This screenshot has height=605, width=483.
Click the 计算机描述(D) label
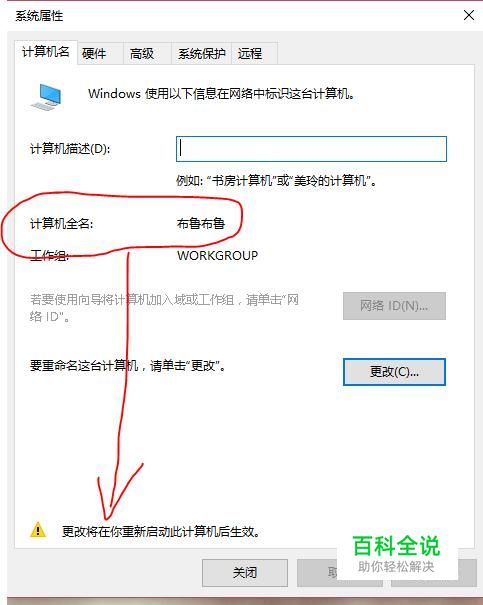[x=70, y=149]
